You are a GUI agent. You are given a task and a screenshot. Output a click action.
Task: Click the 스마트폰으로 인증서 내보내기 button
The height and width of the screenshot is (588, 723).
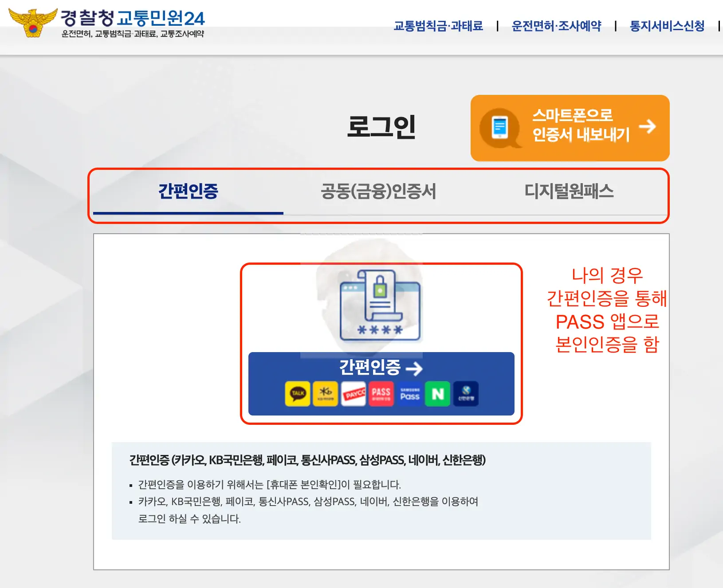[x=570, y=128]
